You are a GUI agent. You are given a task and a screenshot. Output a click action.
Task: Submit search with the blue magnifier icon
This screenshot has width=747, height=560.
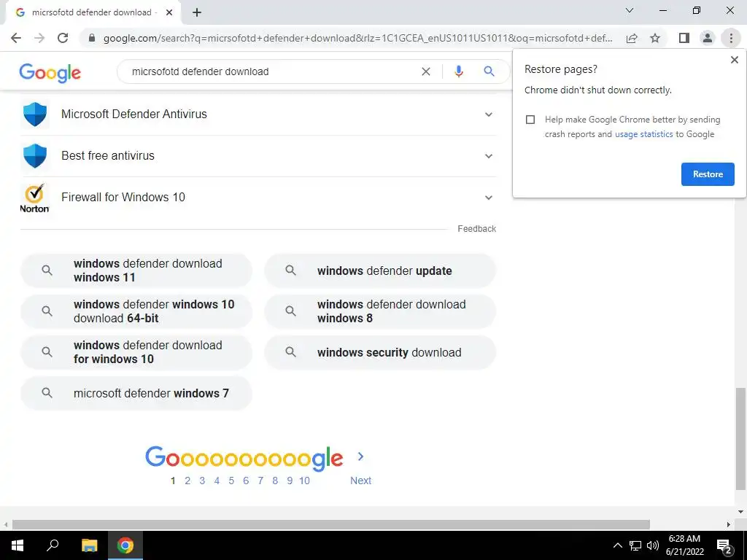(489, 71)
